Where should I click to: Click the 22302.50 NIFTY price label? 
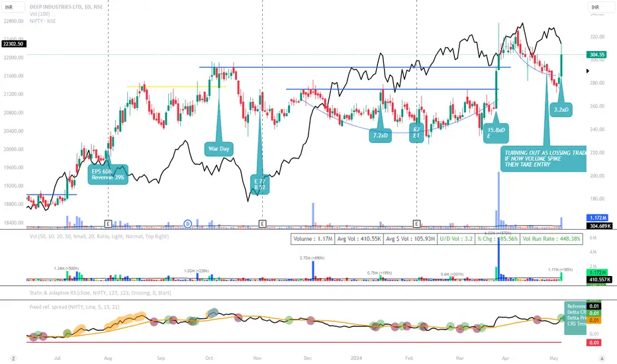tap(14, 44)
